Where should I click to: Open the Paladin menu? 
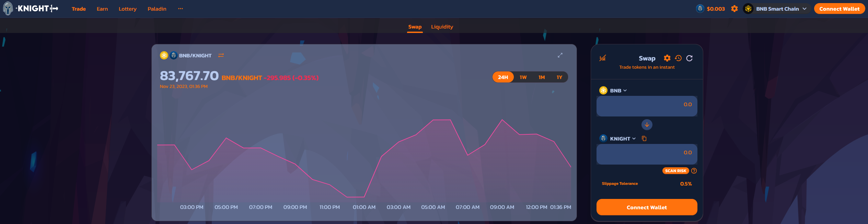(x=157, y=9)
